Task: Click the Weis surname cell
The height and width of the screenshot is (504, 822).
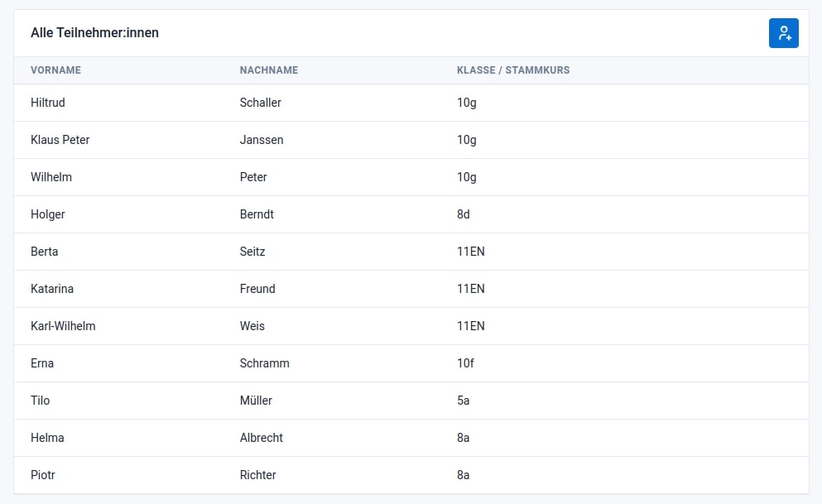Action: pyautogui.click(x=252, y=326)
